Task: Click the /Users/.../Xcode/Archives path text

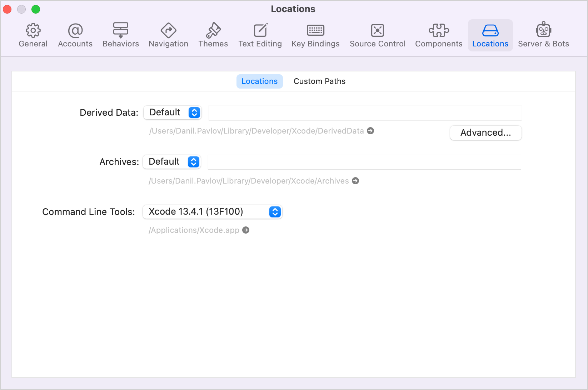Action: point(249,181)
